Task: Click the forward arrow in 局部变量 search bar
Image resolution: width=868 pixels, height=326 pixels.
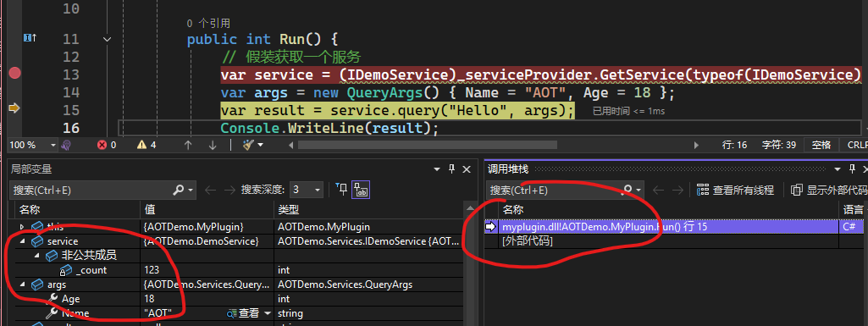Action: point(229,190)
